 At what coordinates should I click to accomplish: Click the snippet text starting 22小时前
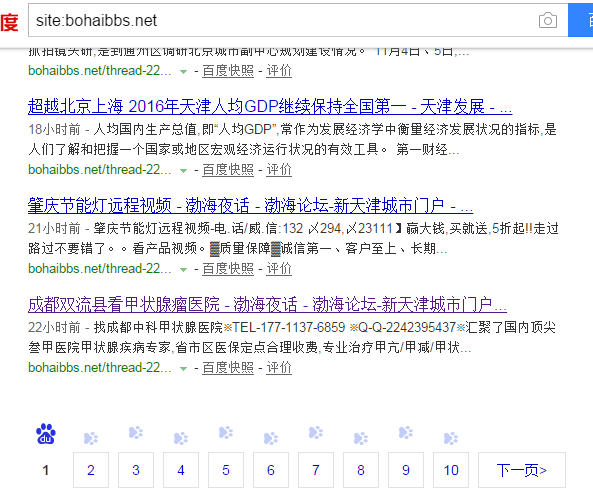pos(292,337)
